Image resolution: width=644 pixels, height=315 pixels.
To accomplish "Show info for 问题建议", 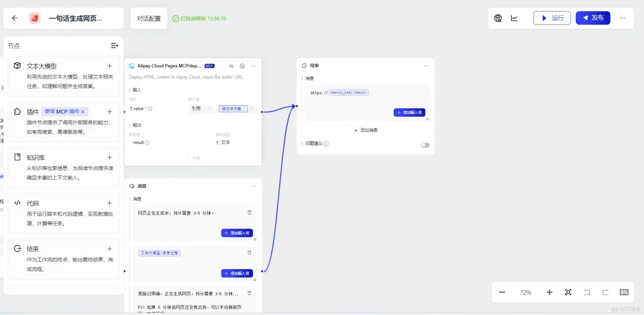I will pos(326,144).
